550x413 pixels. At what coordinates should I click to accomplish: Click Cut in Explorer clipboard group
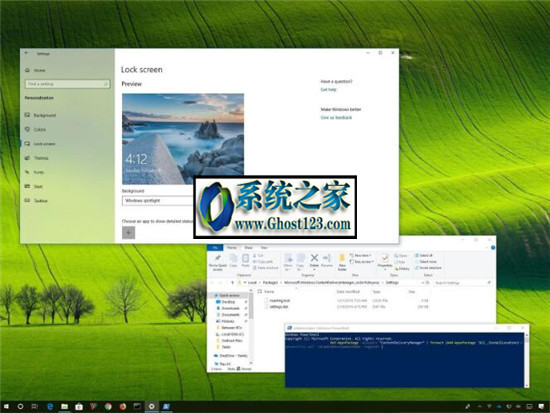click(x=258, y=255)
